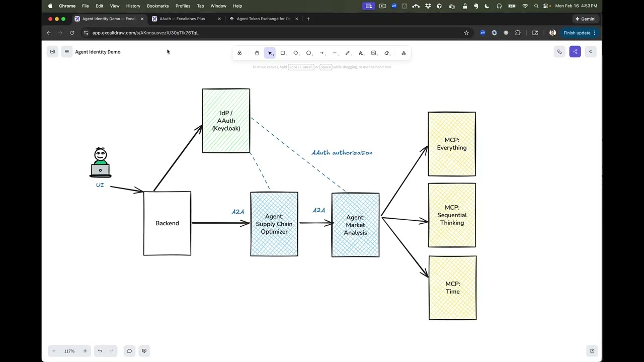Open the presentation frames icon
Screen dimensions: 644x362
click(x=144, y=351)
